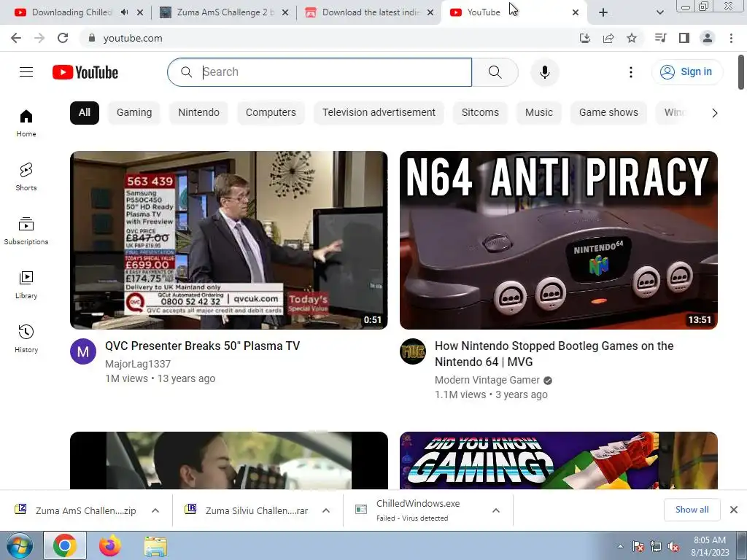Screen dimensions: 747x560
Task: Select the All filter chip
Action: [85, 113]
